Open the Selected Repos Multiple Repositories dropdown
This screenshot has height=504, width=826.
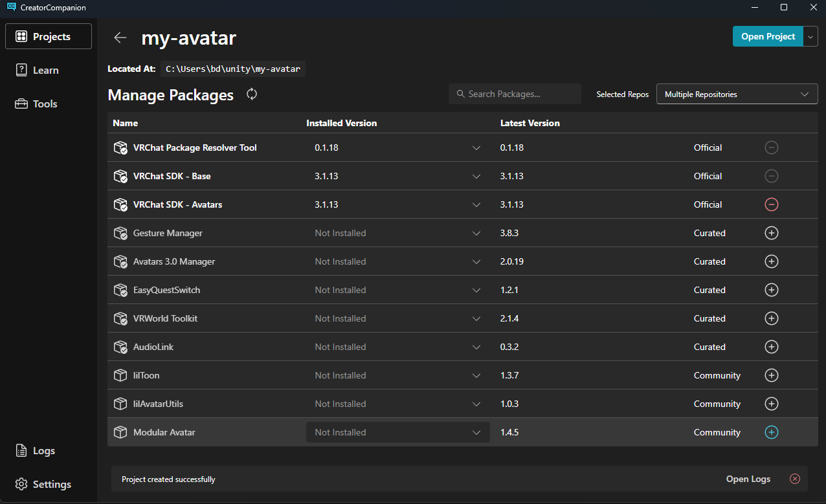(x=737, y=94)
